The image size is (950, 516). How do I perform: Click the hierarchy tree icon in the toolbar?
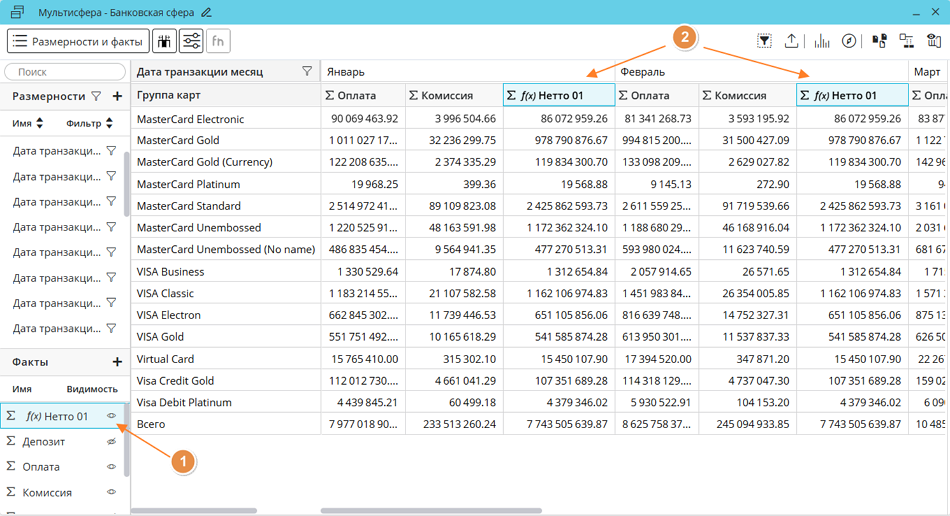(x=906, y=41)
